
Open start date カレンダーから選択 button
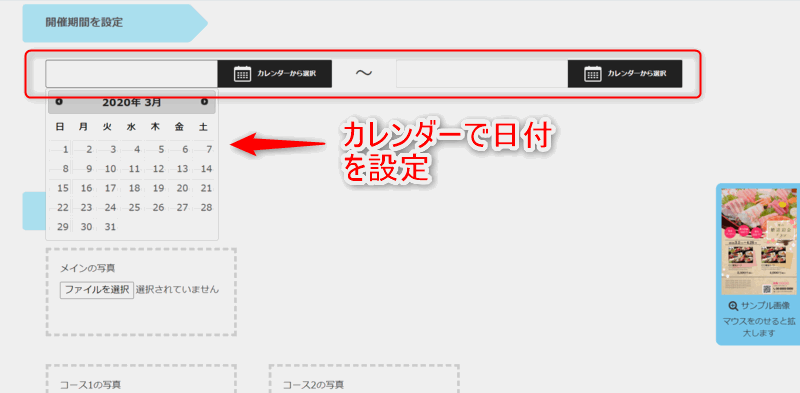click(275, 74)
